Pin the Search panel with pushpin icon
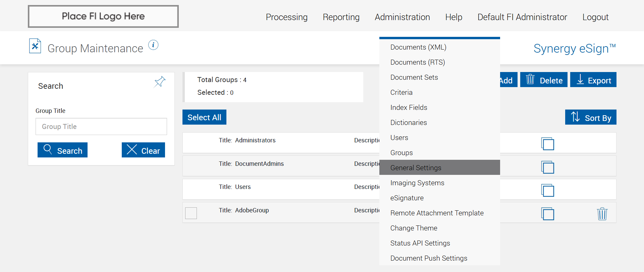644x272 pixels. (160, 82)
